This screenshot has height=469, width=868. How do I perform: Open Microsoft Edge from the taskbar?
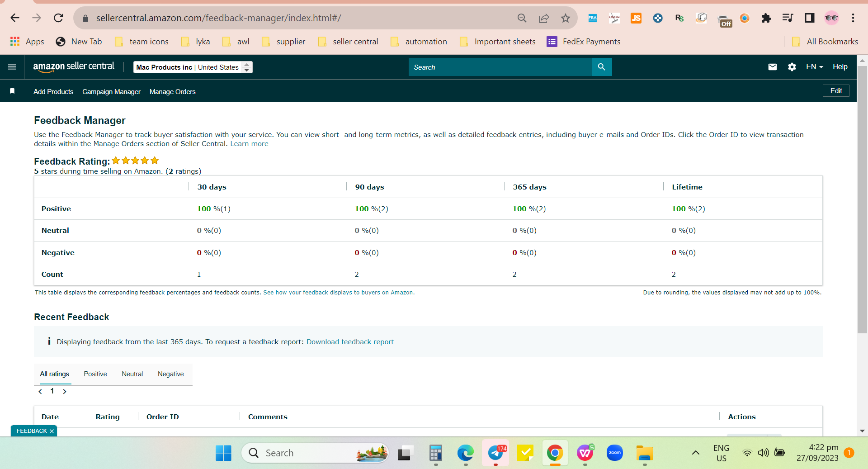tap(465, 453)
